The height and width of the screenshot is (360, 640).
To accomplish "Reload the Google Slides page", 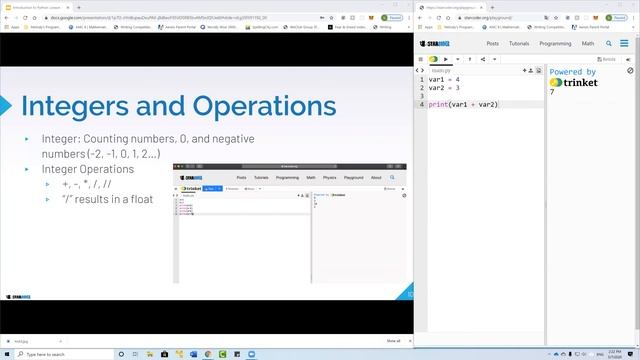I will point(25,18).
